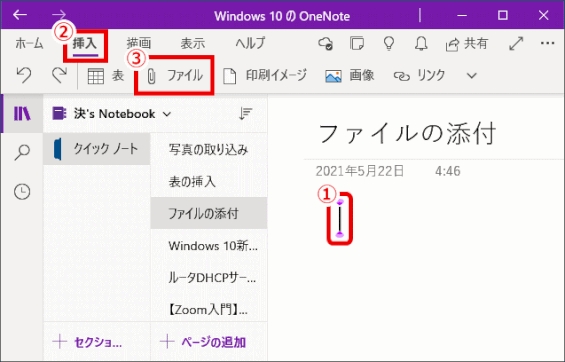Insert 印刷イメージ printout
This screenshot has height=362, width=565.
click(265, 76)
